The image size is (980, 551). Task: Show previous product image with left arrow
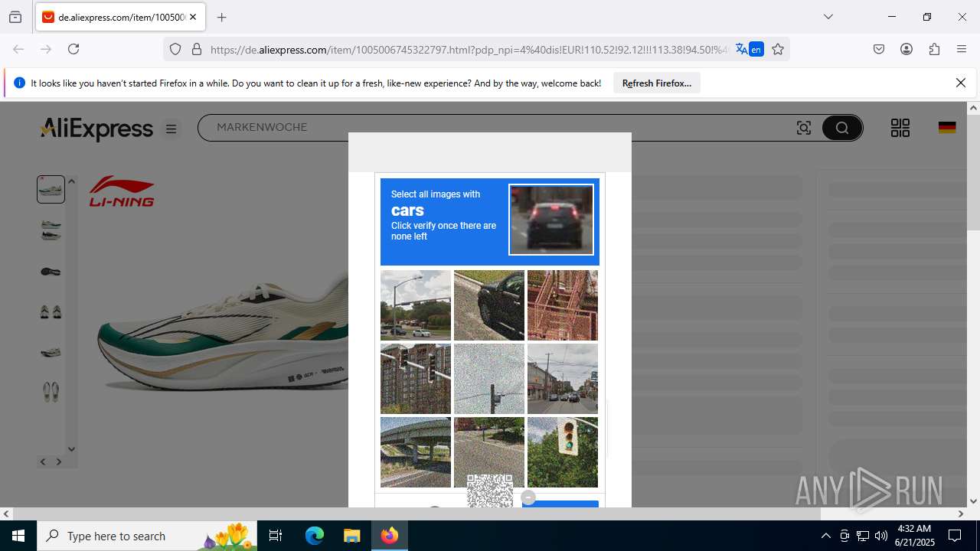click(43, 461)
